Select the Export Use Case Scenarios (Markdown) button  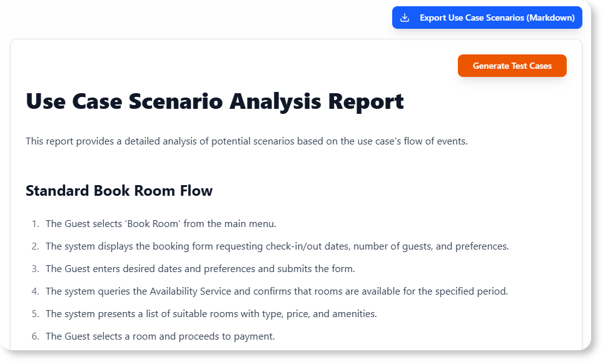(x=487, y=17)
